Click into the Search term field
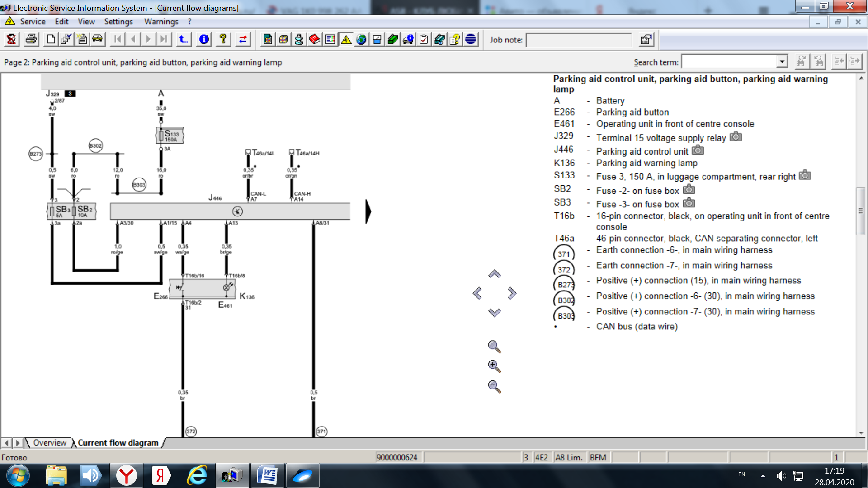 pos(729,61)
